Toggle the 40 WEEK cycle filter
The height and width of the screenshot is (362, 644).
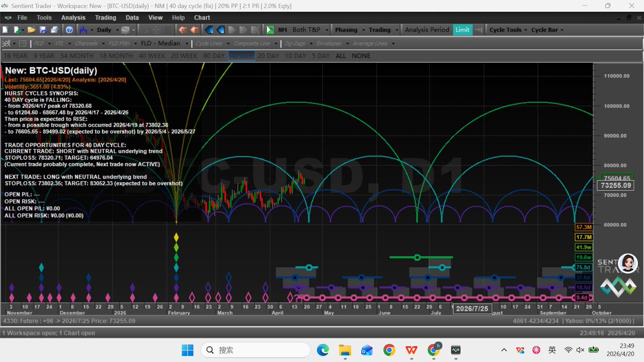(152, 56)
